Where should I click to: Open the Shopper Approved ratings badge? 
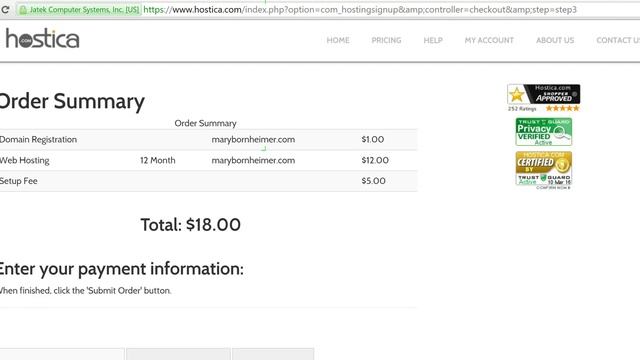point(543,94)
